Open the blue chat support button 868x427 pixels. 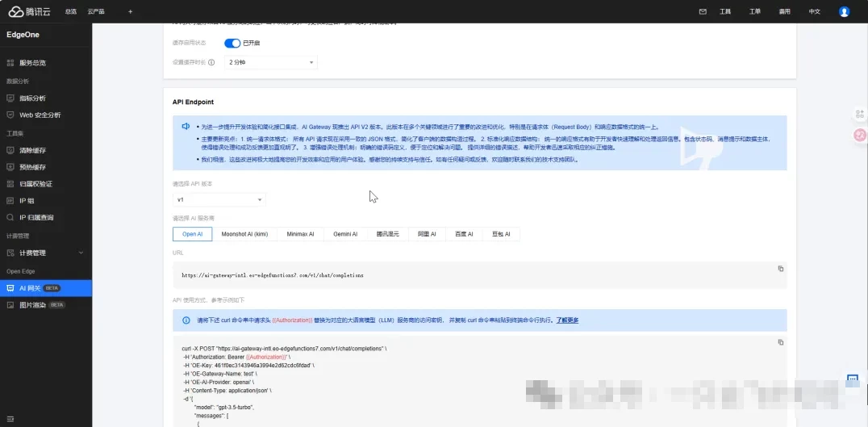[853, 380]
